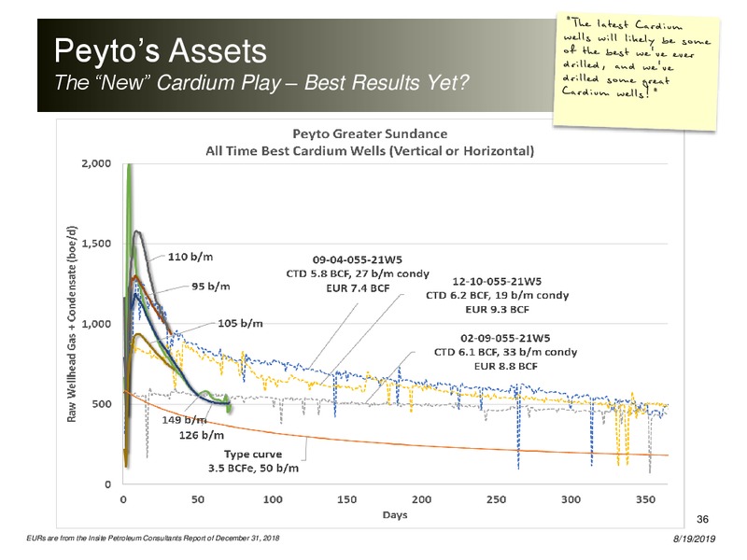Click the '110 b/m' data label
The image size is (747, 560).
click(190, 257)
